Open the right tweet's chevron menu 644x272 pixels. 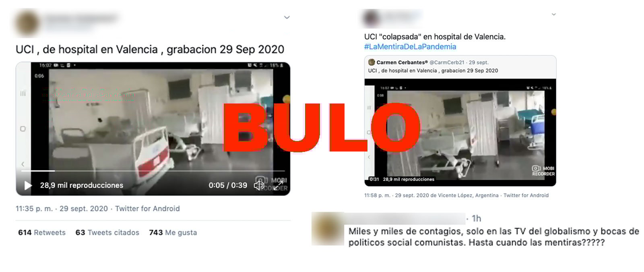[553, 15]
